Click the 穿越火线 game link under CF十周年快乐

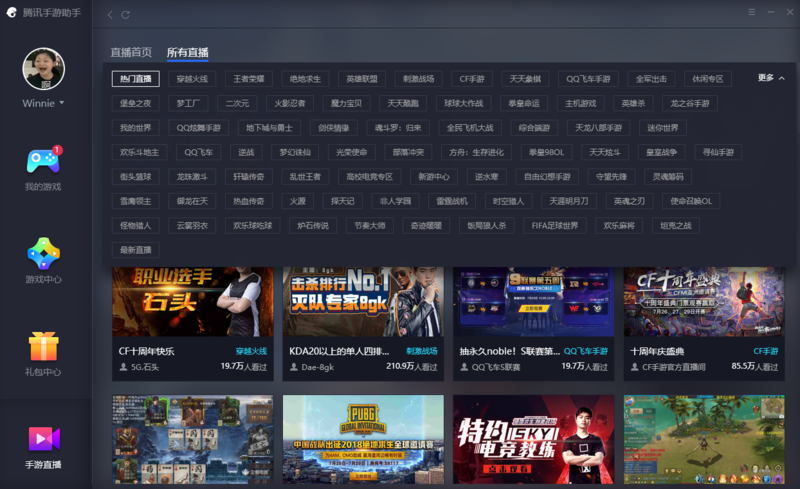(x=251, y=351)
